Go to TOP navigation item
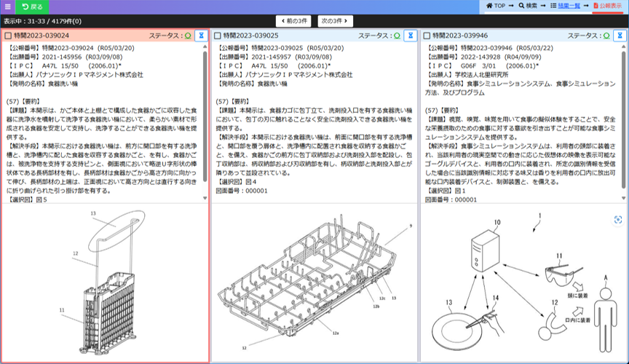 [x=496, y=6]
